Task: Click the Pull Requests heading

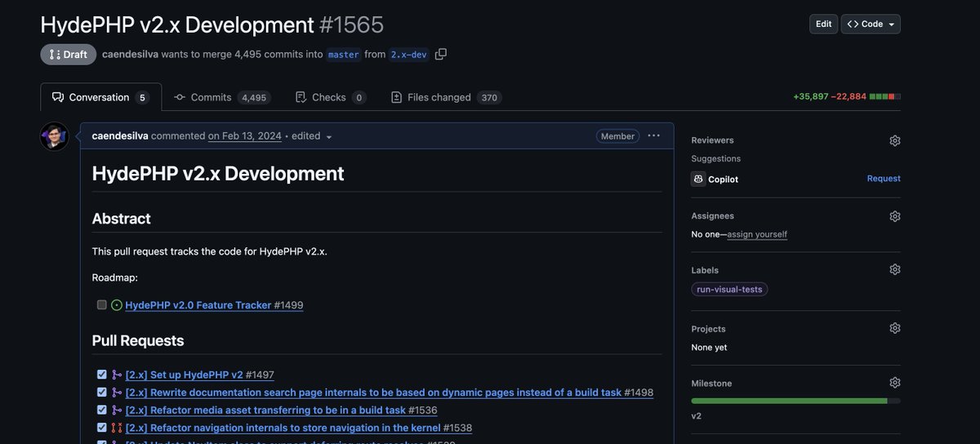Action: (x=138, y=341)
